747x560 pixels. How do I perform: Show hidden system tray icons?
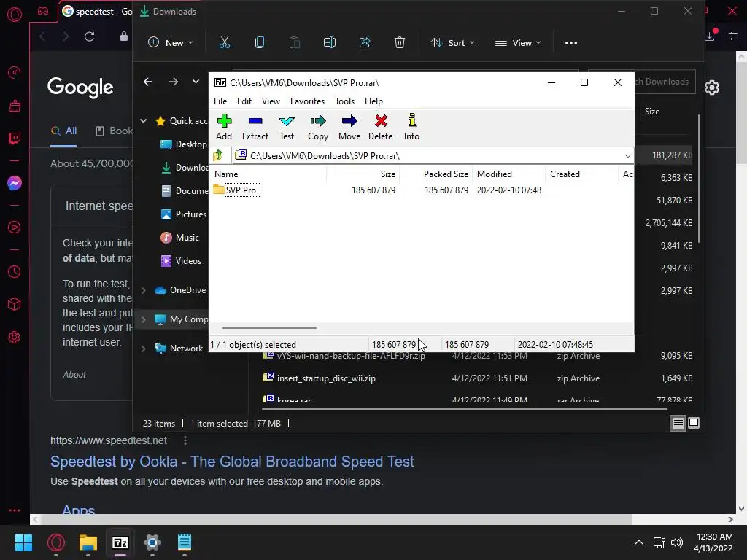[x=639, y=542]
